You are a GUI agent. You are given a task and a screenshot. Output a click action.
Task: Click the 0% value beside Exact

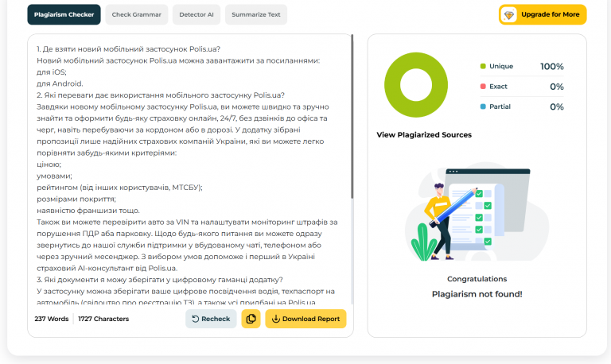point(557,87)
